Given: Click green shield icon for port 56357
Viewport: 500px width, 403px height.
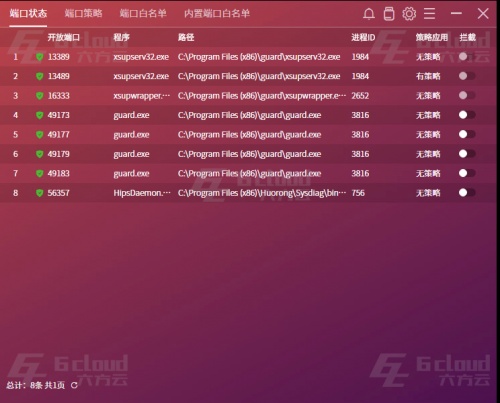Looking at the screenshot, I should pyautogui.click(x=40, y=193).
